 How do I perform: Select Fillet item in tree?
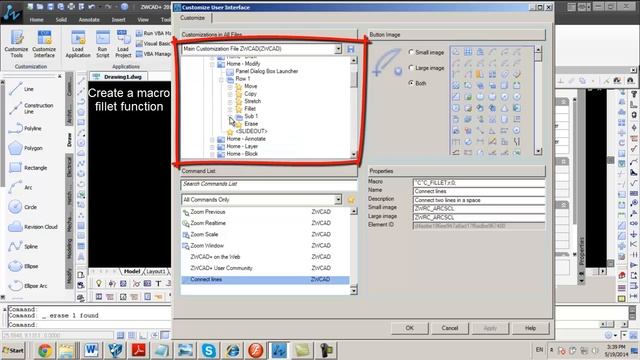[250, 109]
